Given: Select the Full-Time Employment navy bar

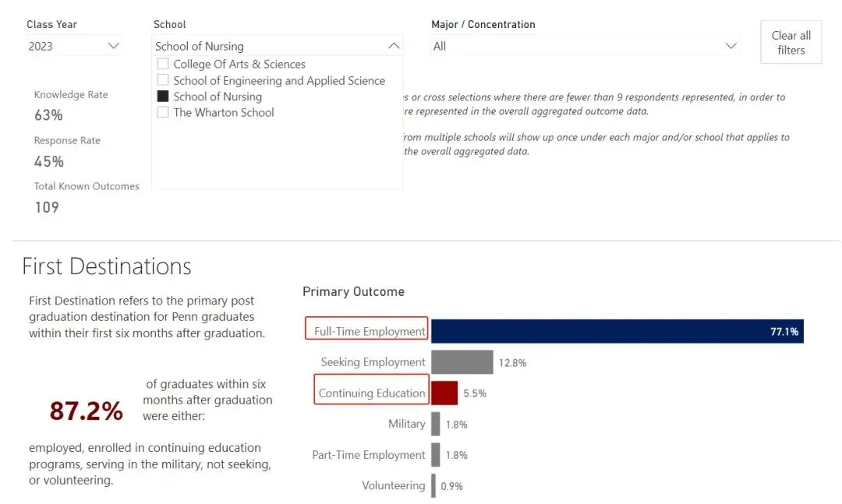Looking at the screenshot, I should [616, 331].
